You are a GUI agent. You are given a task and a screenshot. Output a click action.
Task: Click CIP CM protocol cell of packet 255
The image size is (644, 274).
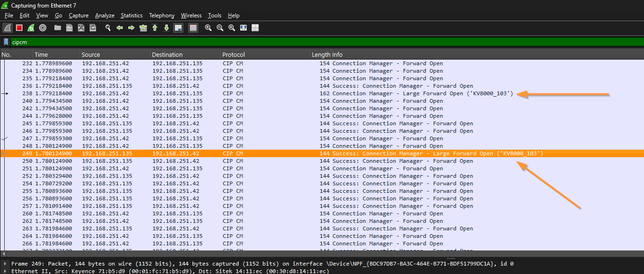(233, 191)
